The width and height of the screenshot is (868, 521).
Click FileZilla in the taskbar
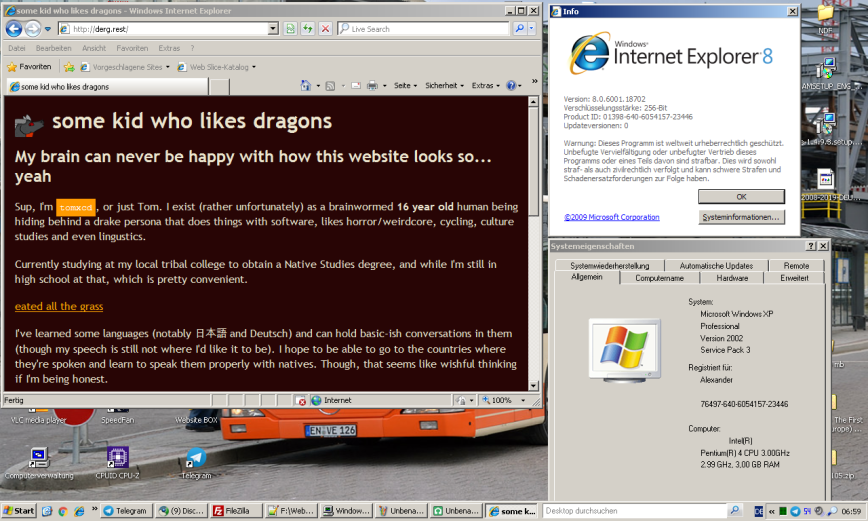[231, 511]
